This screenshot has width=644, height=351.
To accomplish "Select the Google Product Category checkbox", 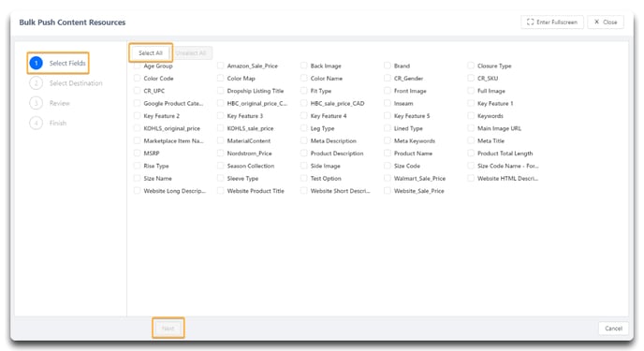I will pos(138,103).
